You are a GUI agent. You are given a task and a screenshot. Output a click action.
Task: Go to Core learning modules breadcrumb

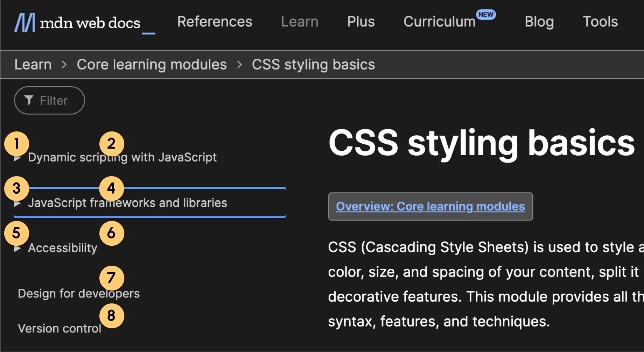[x=152, y=65]
